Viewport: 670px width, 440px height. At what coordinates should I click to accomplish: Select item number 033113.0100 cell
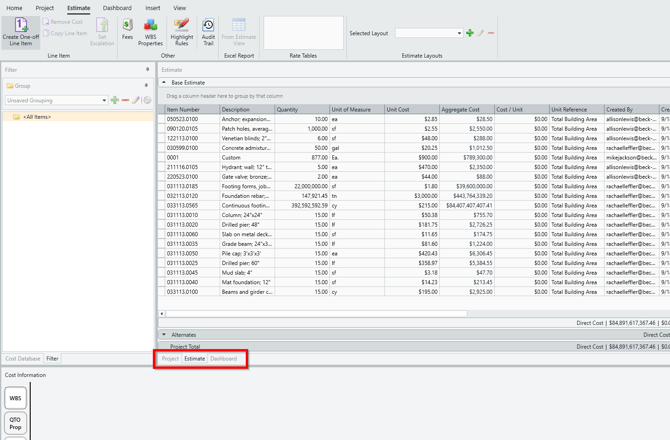pyautogui.click(x=192, y=292)
